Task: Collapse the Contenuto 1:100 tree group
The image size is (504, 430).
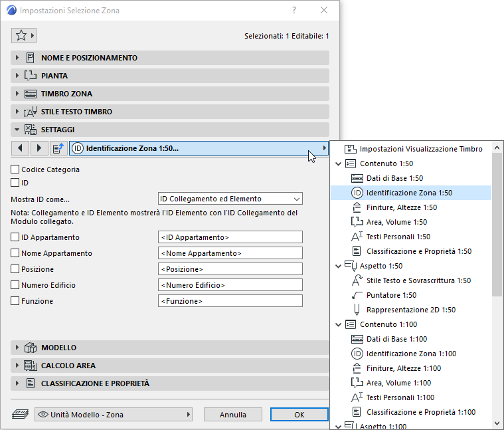Action: [x=338, y=324]
